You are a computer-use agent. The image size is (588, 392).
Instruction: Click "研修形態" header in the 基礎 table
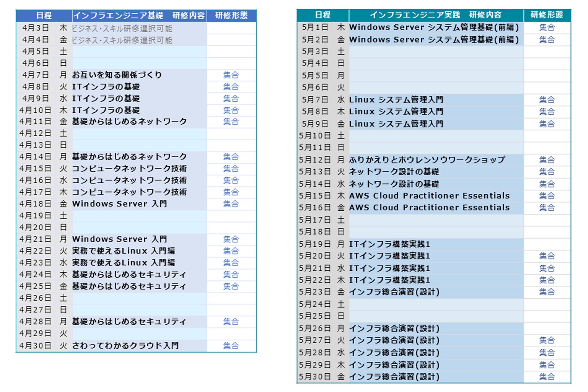231,15
